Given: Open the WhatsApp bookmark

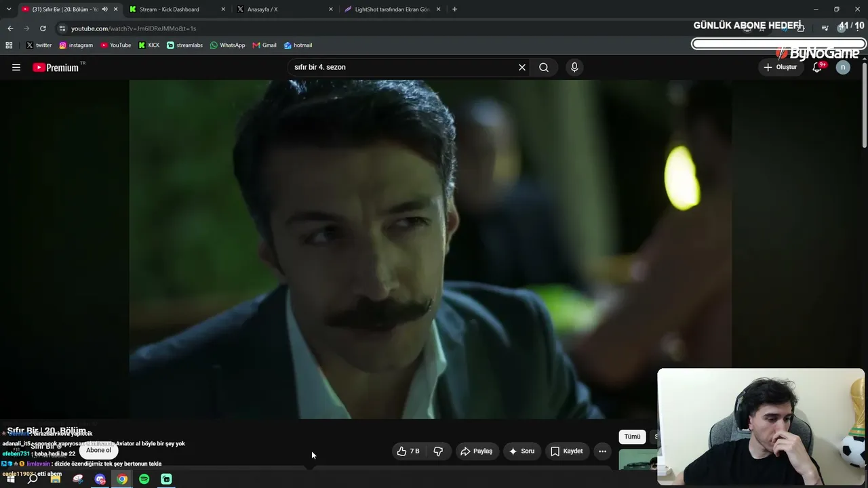Looking at the screenshot, I should (x=227, y=45).
